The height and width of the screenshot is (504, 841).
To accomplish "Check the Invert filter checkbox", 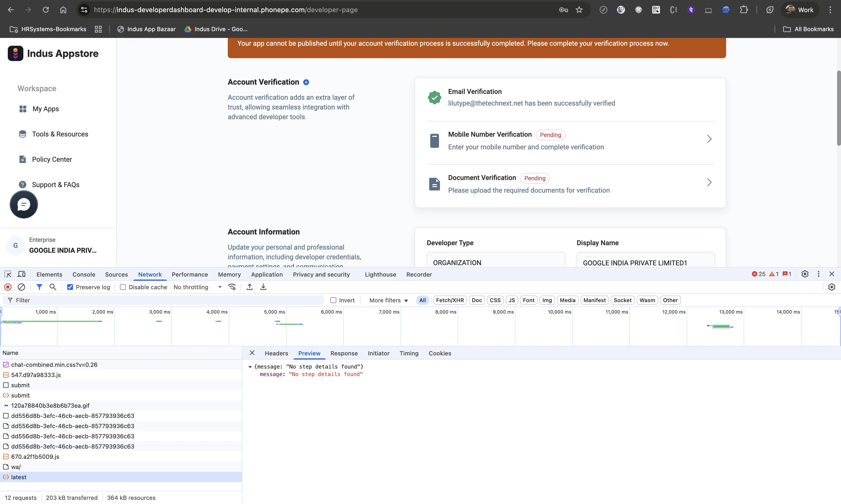I will (333, 300).
